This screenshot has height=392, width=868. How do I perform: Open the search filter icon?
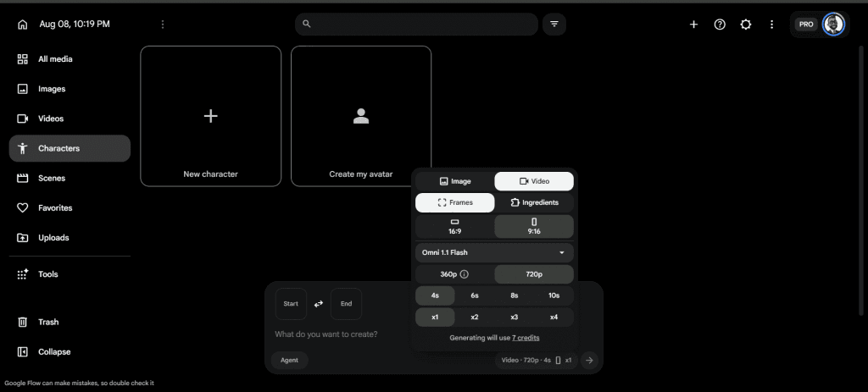554,25
